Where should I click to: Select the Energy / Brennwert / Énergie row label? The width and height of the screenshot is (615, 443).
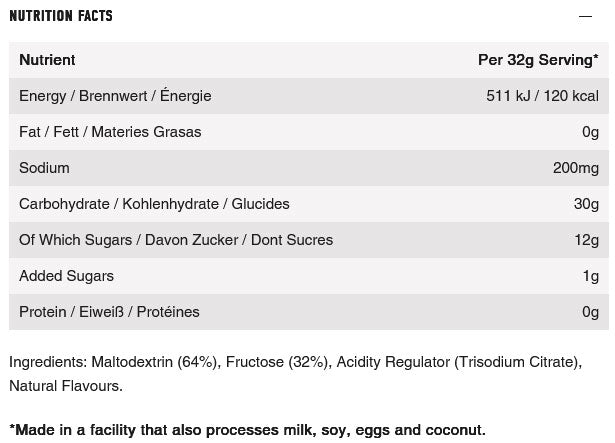coord(115,96)
